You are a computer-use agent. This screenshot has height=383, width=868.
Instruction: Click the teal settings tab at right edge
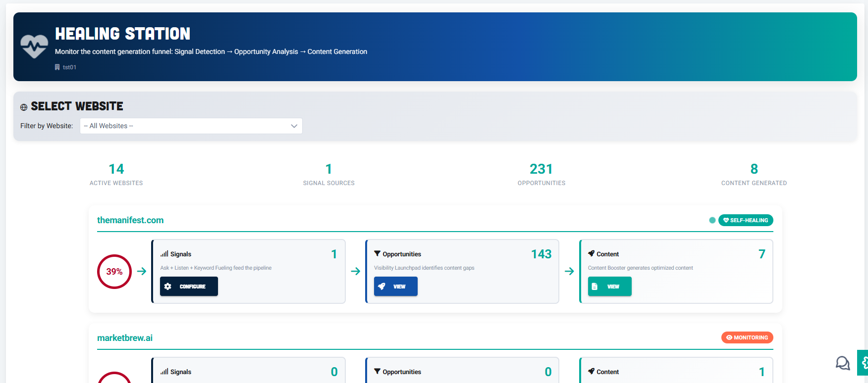(863, 363)
